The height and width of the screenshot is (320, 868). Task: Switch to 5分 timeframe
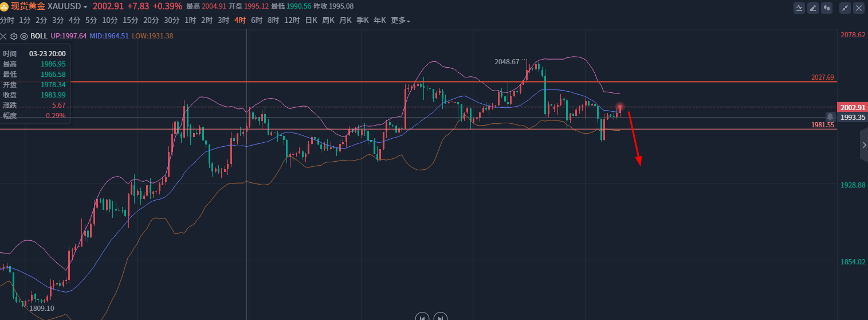point(91,21)
